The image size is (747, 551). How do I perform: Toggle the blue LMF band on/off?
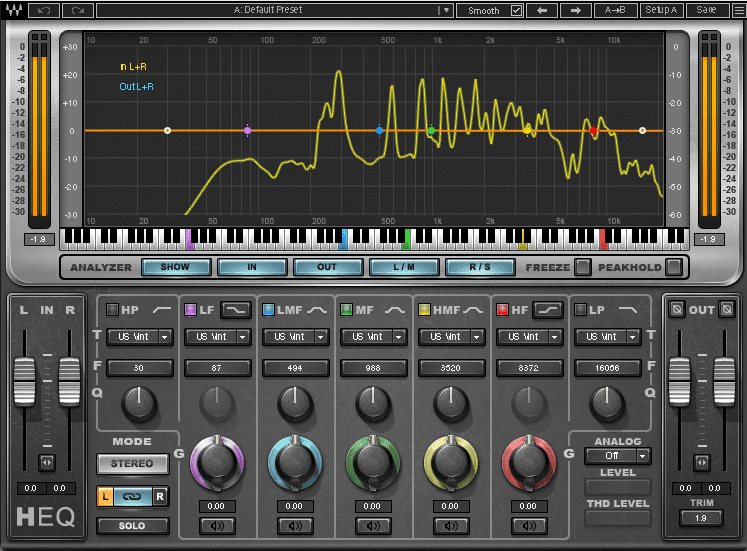pyautogui.click(x=268, y=310)
